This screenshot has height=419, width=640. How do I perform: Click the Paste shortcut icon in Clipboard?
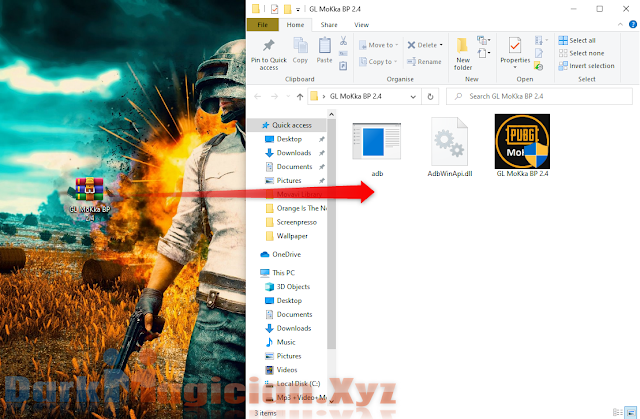343,66
